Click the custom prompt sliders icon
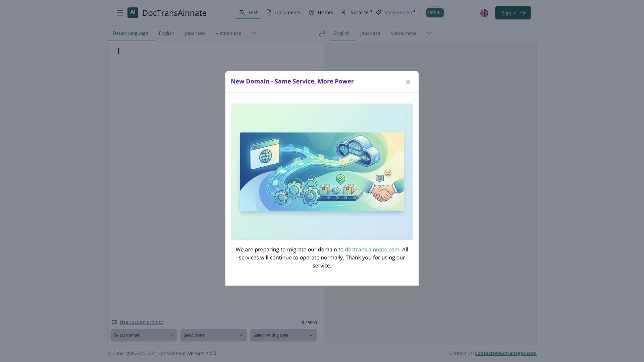 (x=114, y=322)
